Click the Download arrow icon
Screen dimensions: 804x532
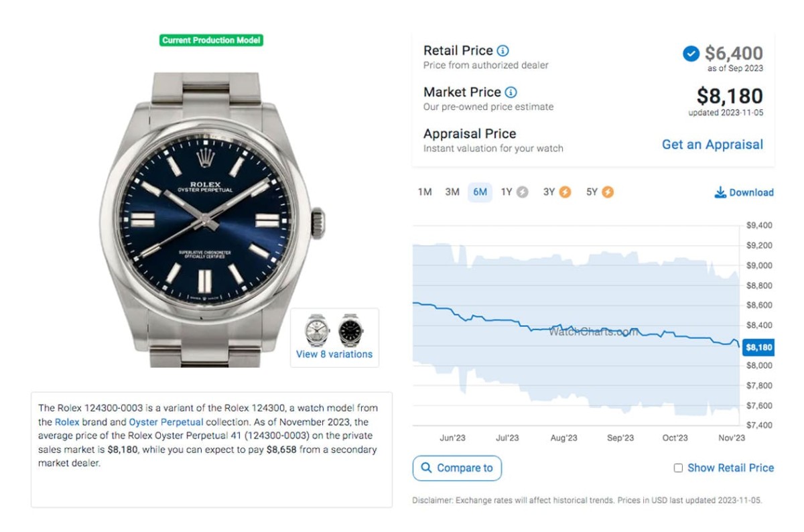720,193
